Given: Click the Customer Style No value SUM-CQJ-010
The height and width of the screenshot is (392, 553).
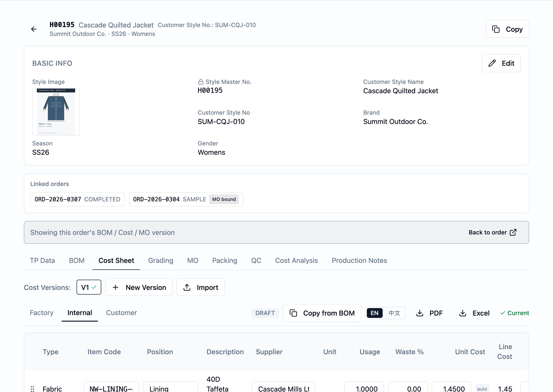Looking at the screenshot, I should (x=221, y=121).
